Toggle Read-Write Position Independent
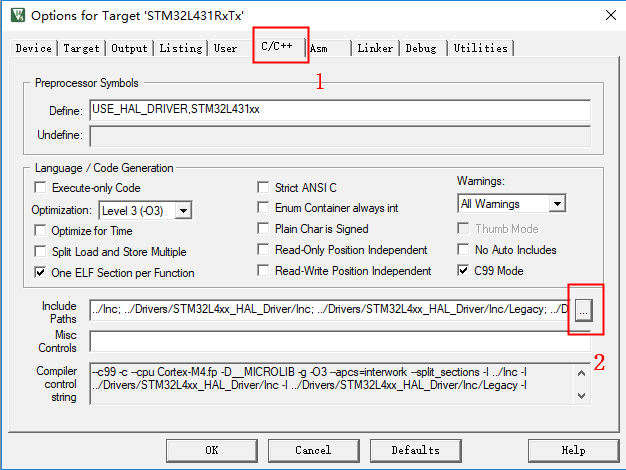626x470 pixels. (263, 271)
